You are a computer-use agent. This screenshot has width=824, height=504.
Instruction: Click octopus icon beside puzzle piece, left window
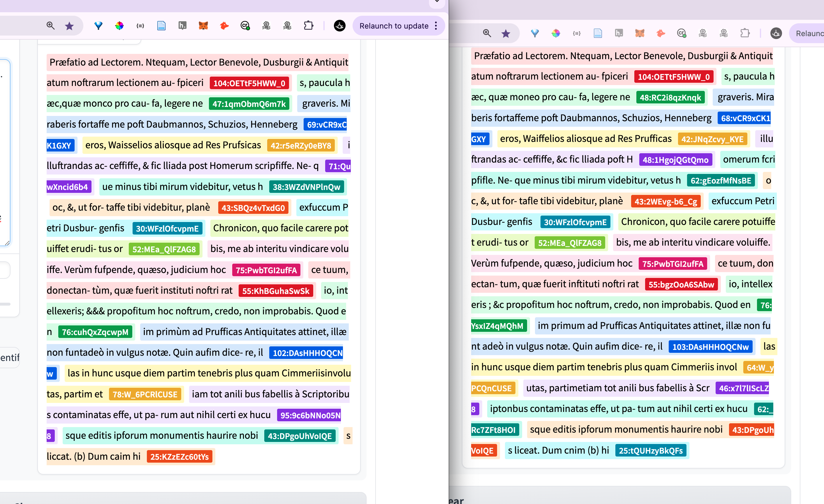287,26
